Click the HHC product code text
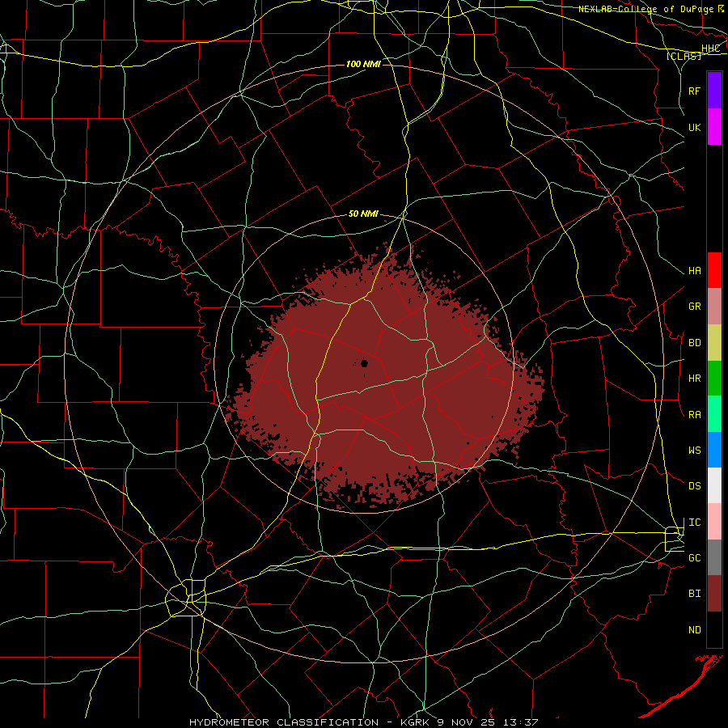This screenshot has width=728, height=728. pyautogui.click(x=711, y=49)
